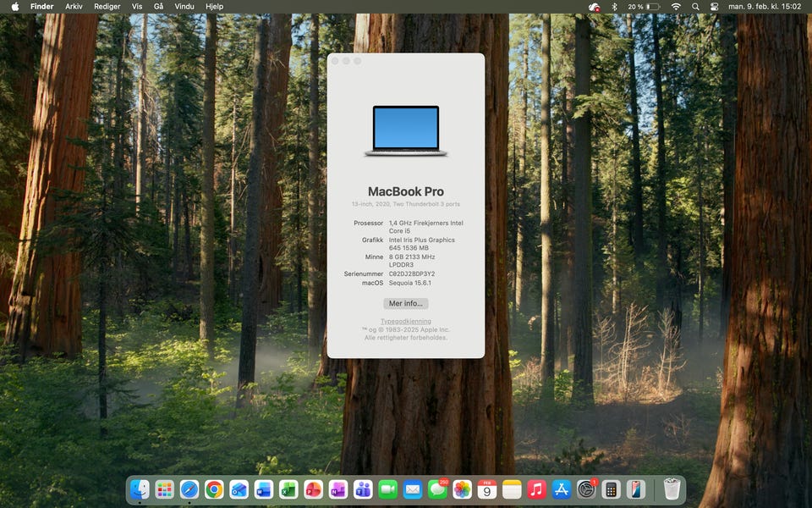Open System Settings with the badge
The image size is (812, 508).
pyautogui.click(x=586, y=489)
